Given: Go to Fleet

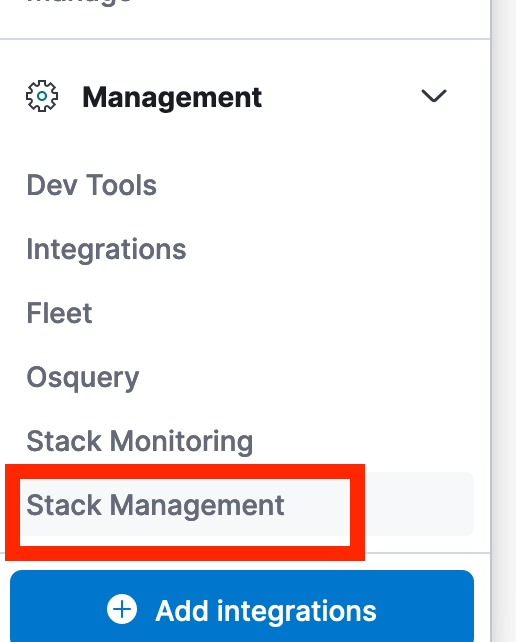Looking at the screenshot, I should tap(59, 313).
